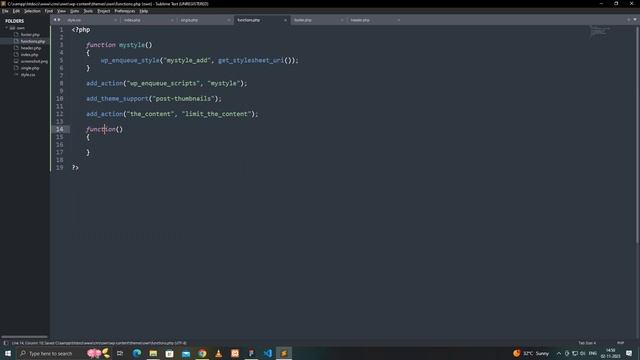
Task: Open the Selection menu
Action: click(x=32, y=11)
